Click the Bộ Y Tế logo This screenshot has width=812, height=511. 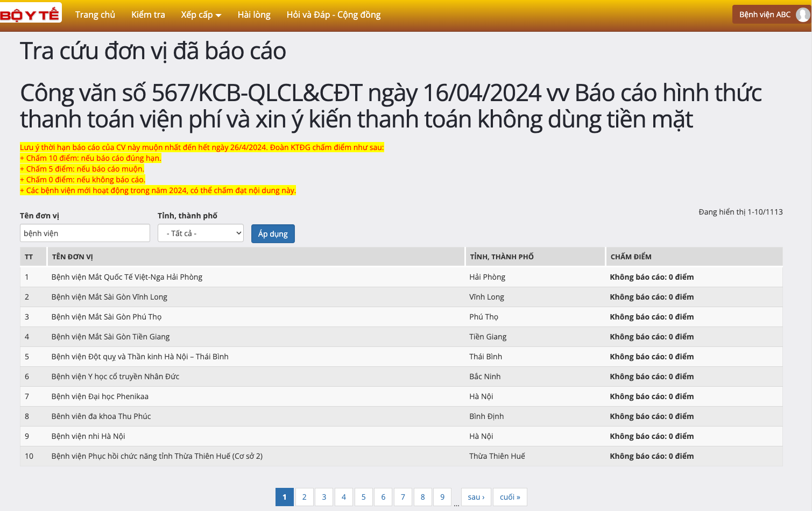[x=30, y=14]
